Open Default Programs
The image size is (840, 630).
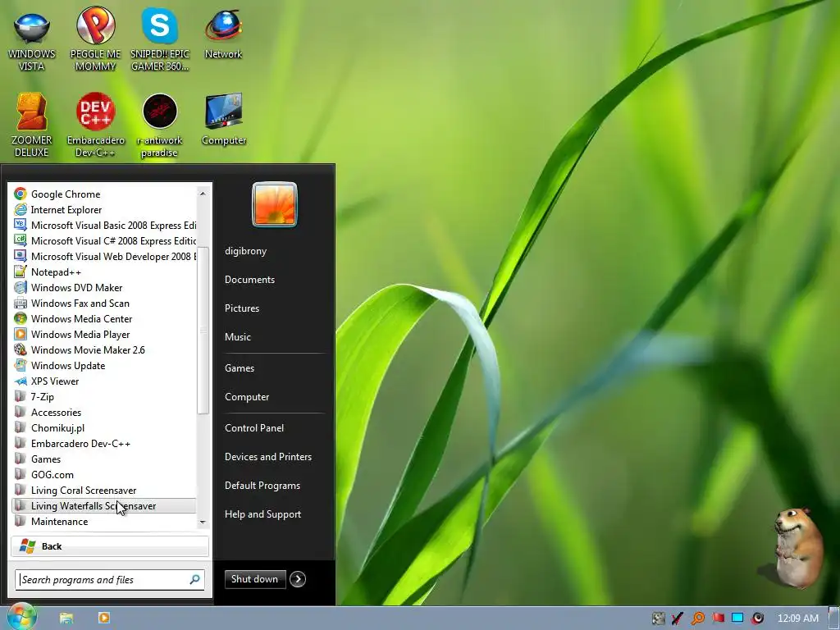[262, 486]
